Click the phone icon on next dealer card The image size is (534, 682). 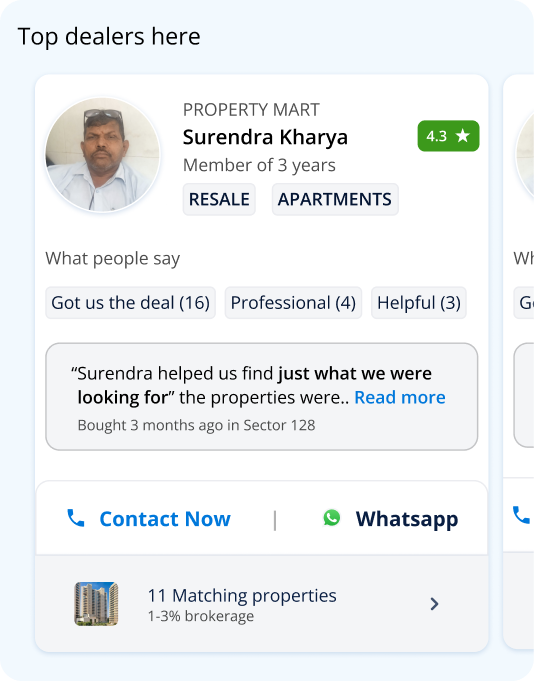tap(521, 515)
